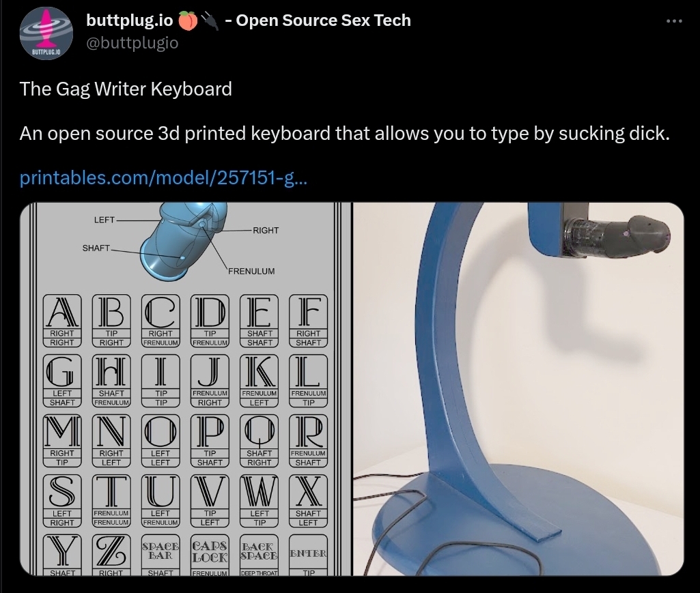Click the BACK SPACE tile in the chart
The width and height of the screenshot is (700, 593).
259,555
